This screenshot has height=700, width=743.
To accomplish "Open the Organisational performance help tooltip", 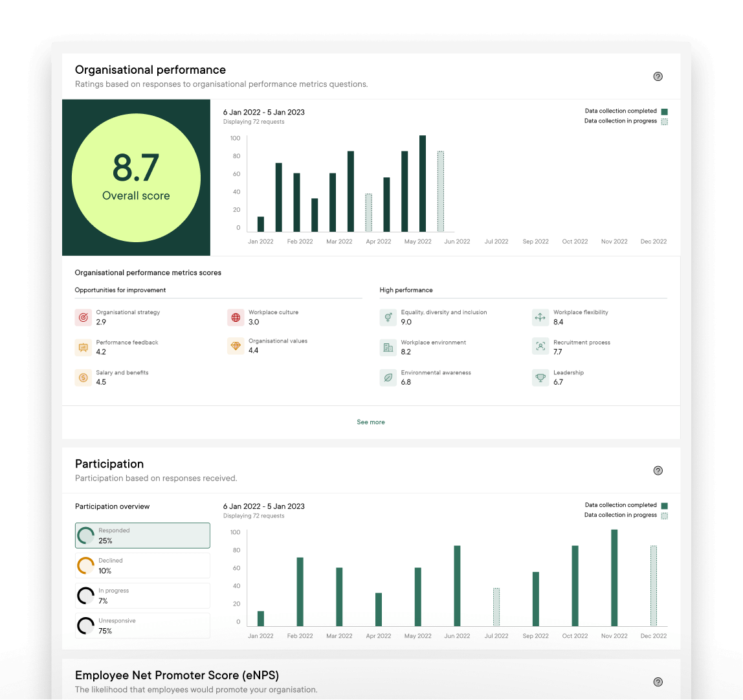I will tap(658, 76).
